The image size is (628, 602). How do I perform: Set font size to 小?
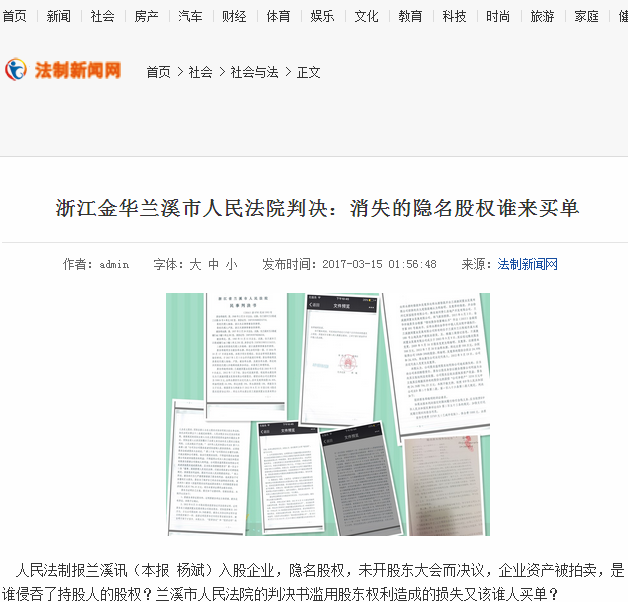pyautogui.click(x=231, y=264)
